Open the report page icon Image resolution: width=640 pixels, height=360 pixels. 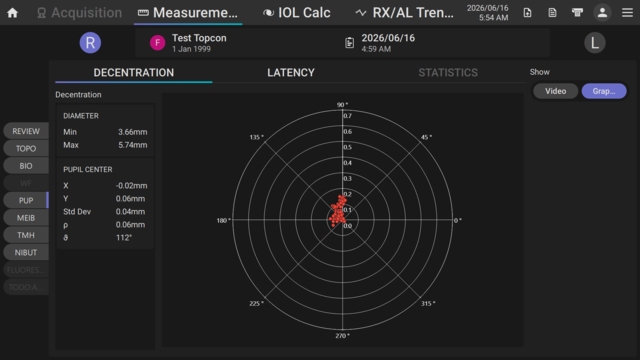click(552, 13)
